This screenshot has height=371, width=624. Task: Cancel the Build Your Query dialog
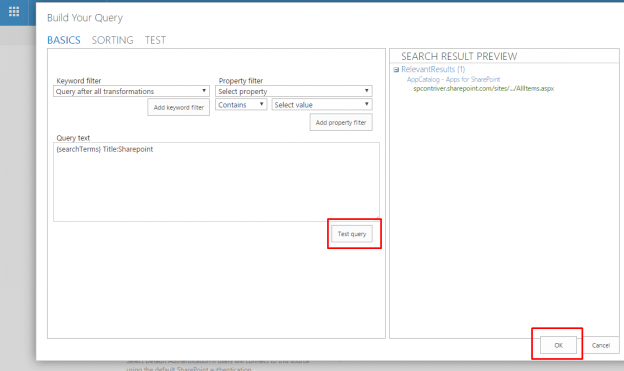pos(601,345)
